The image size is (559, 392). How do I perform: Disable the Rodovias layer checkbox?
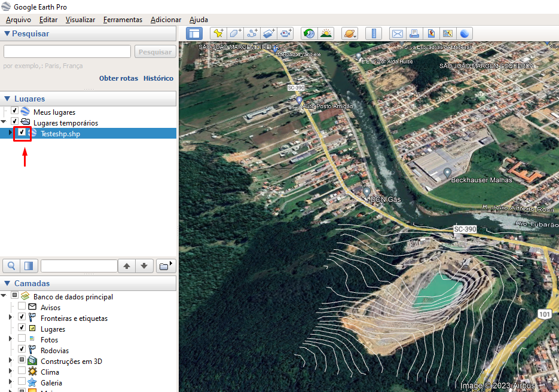(x=22, y=349)
